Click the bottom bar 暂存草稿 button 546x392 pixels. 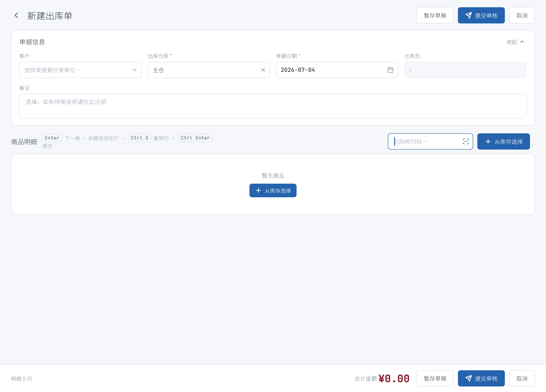[435, 378]
